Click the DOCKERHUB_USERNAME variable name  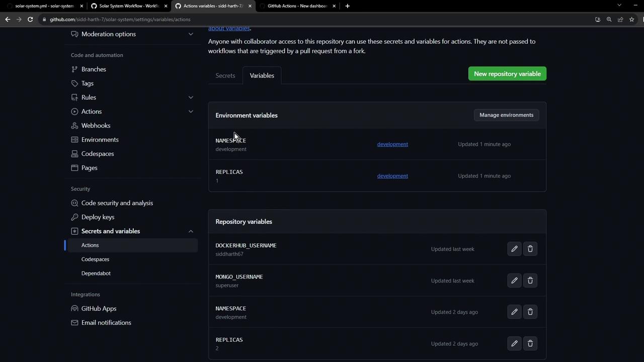coord(246,245)
